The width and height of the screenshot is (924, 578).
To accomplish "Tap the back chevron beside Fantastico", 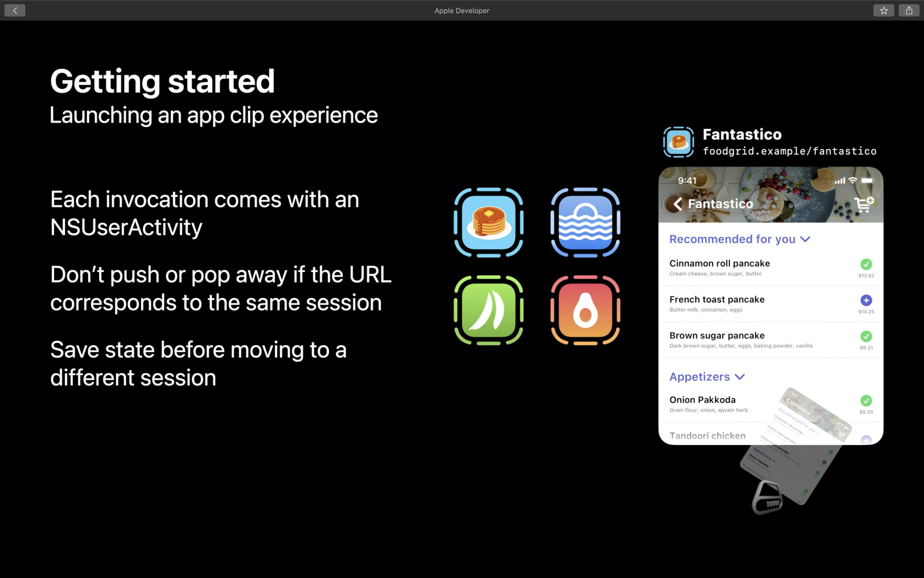I will pos(678,204).
